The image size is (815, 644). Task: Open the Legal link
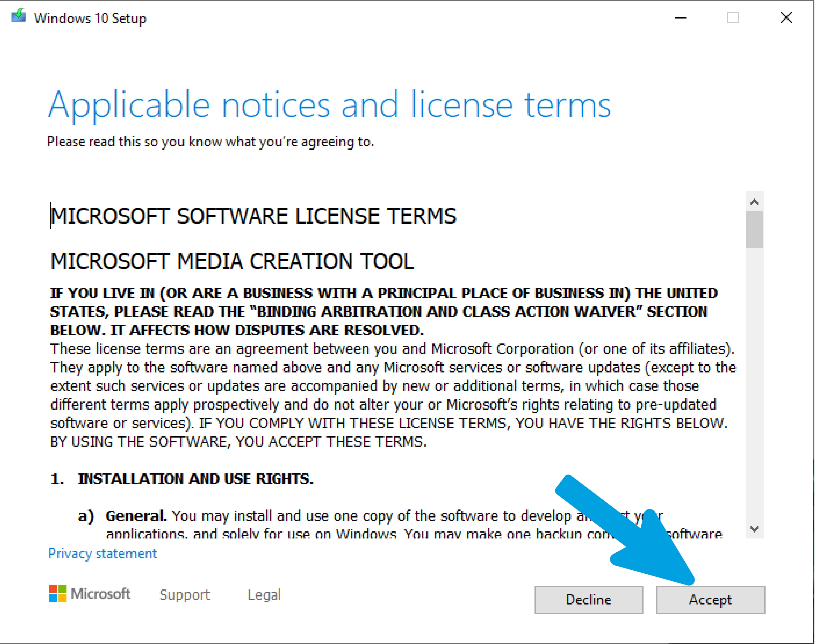pos(264,595)
